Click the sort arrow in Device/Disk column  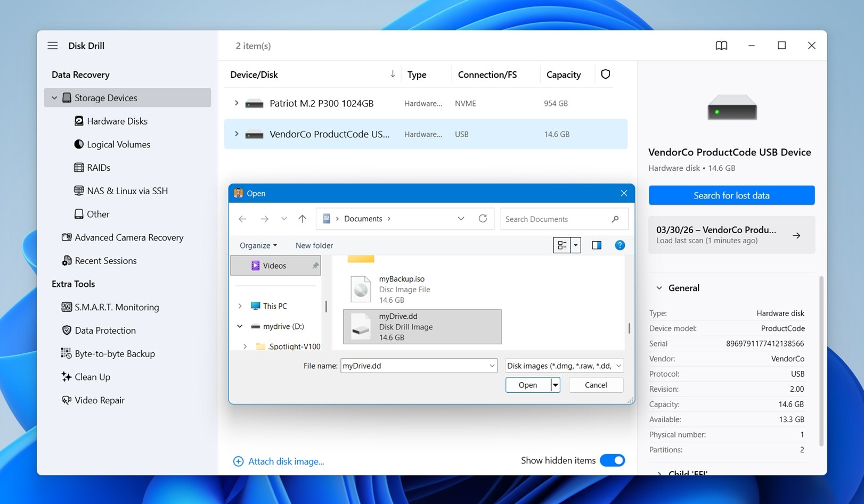[393, 74]
